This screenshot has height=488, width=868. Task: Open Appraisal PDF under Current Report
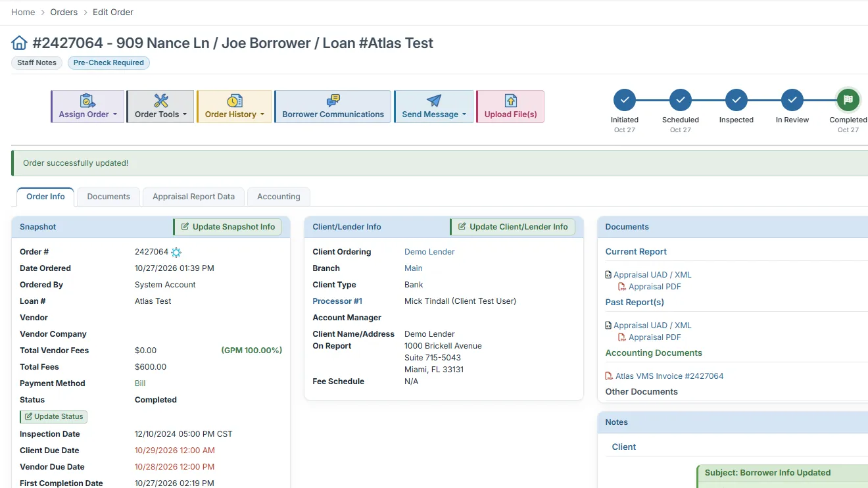(655, 287)
